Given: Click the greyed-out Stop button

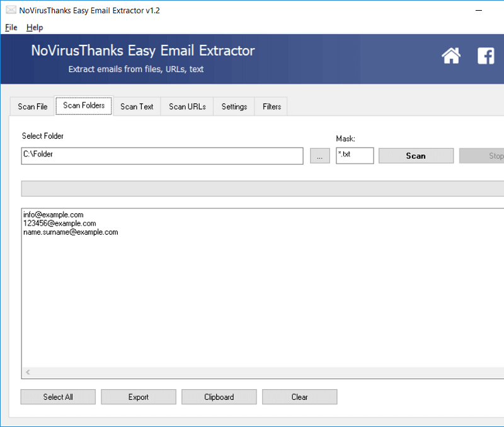Looking at the screenshot, I should click(x=482, y=156).
